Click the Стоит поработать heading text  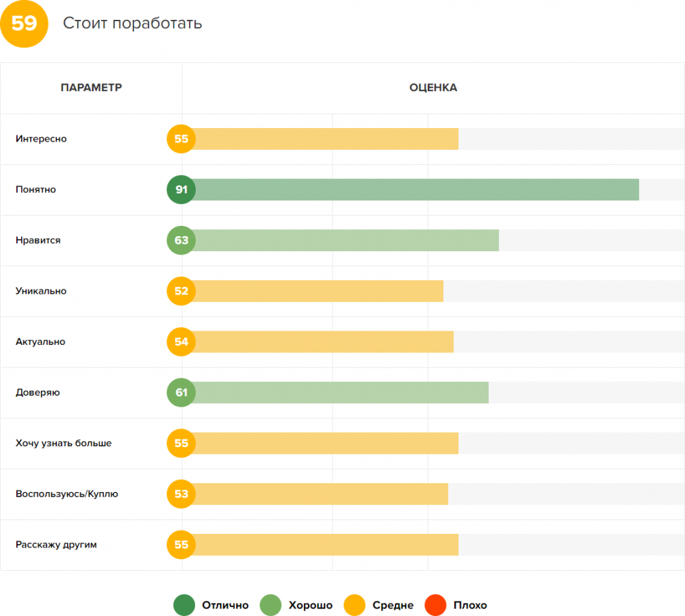pyautogui.click(x=132, y=23)
